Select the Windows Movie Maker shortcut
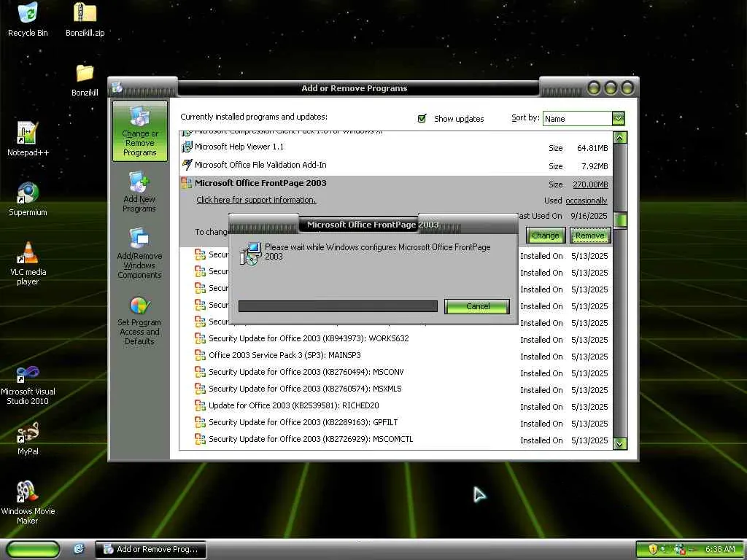Viewport: 747px width, 560px height. click(x=28, y=503)
